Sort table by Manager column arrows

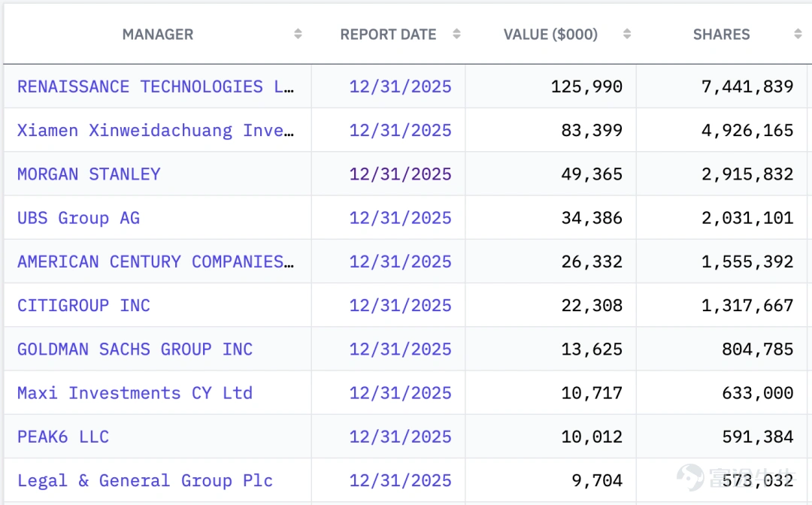[298, 34]
